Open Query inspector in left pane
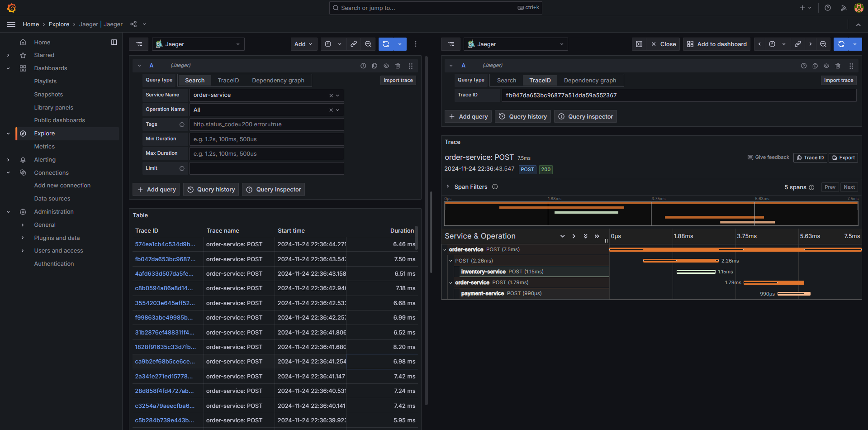Screen dimensions: 868x430 point(274,189)
